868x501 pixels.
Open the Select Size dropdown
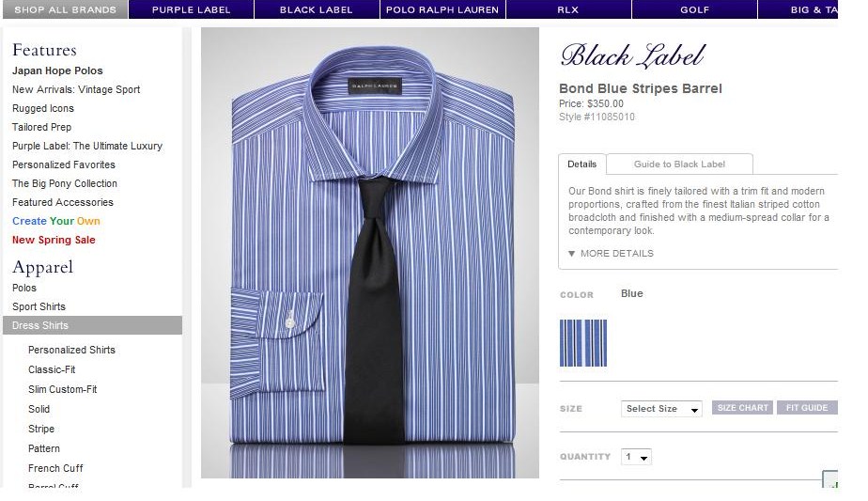click(661, 409)
